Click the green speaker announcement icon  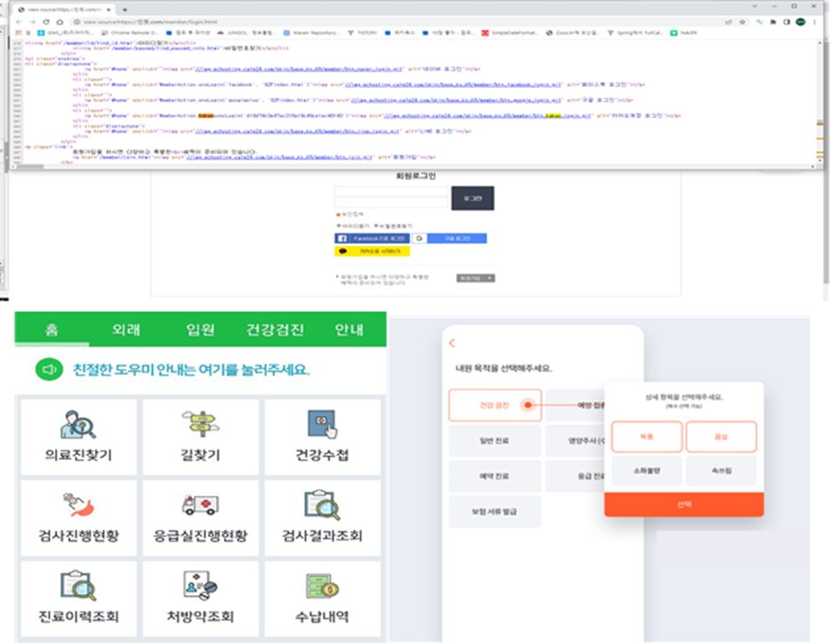49,370
